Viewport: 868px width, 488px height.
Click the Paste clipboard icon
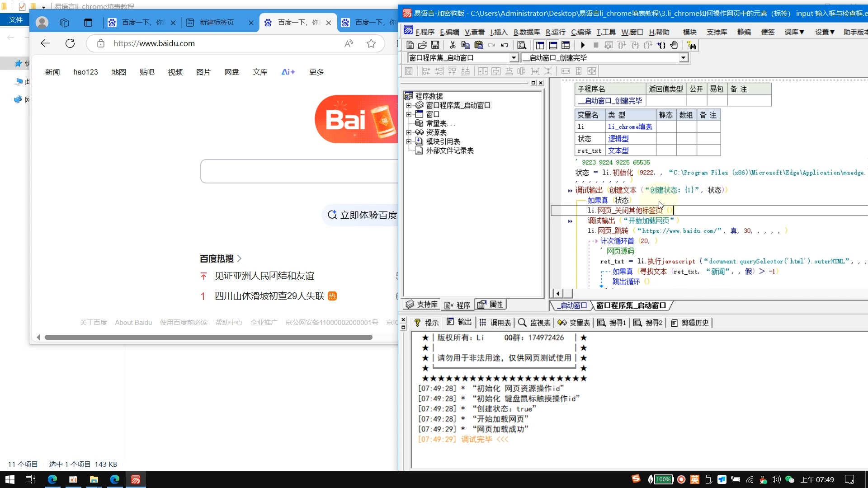[478, 45]
